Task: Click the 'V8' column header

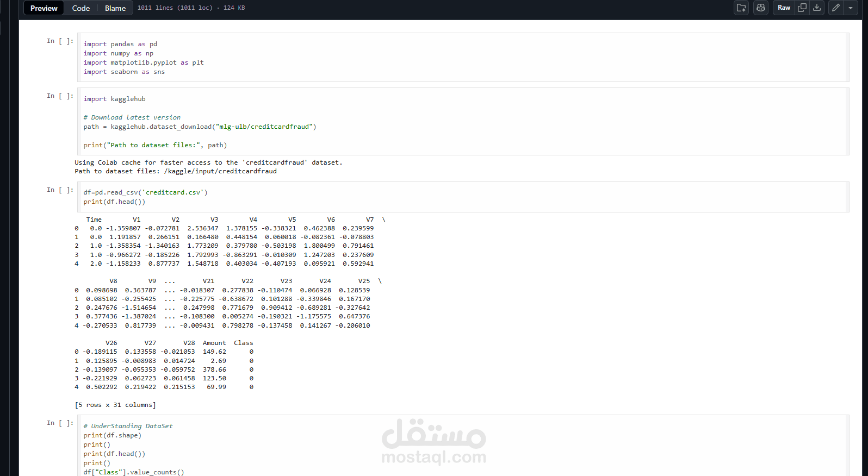Action: pyautogui.click(x=113, y=281)
